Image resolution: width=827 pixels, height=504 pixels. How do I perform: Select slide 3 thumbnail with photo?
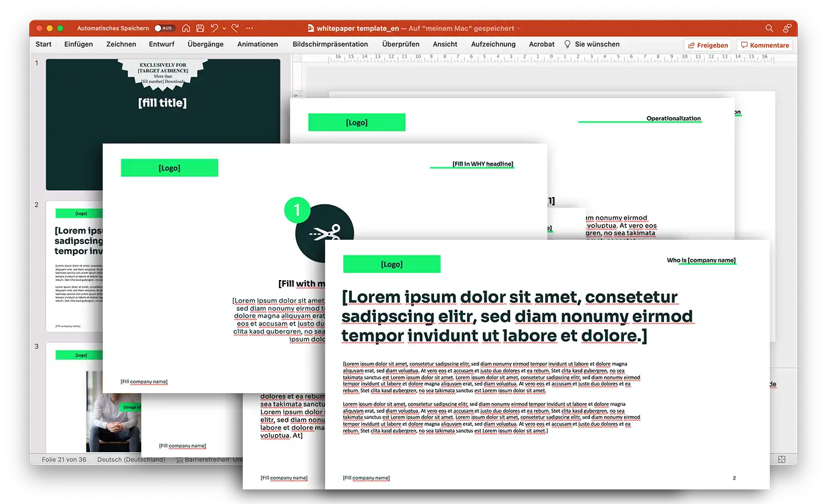[93, 402]
